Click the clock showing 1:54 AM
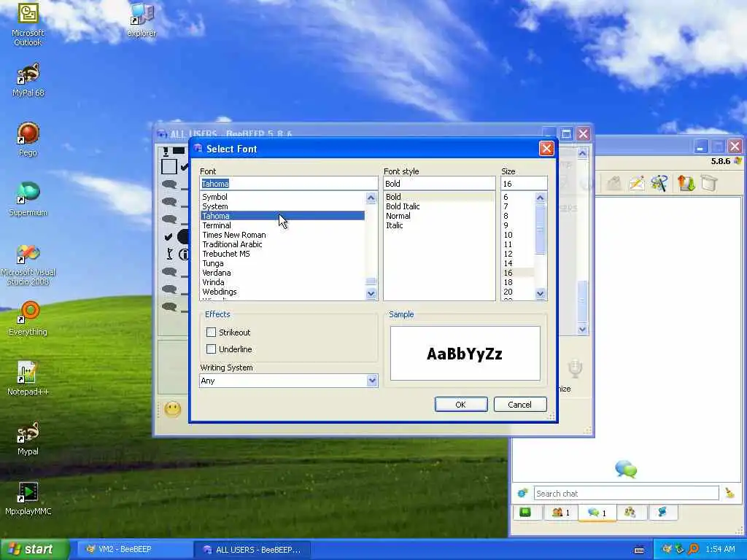Viewport: 747px width, 560px height. click(720, 549)
